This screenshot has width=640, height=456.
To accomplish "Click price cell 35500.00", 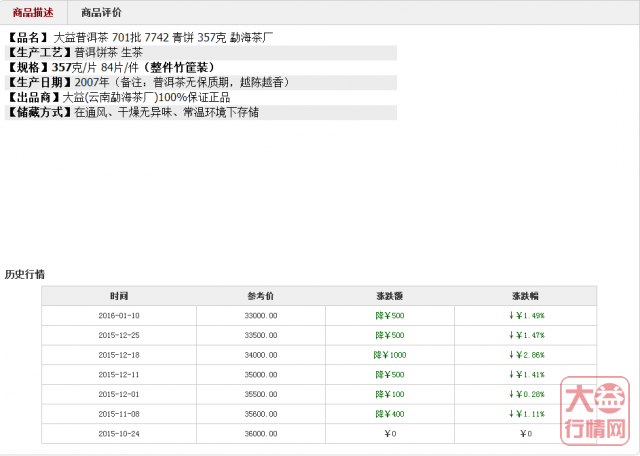I will [x=261, y=394].
